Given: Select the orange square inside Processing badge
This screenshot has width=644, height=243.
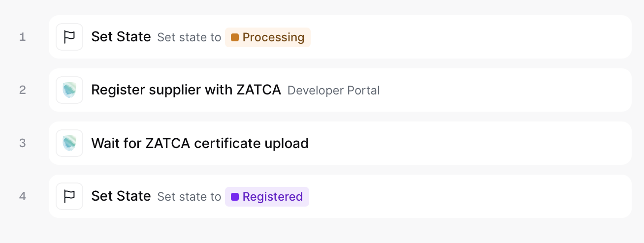Looking at the screenshot, I should coord(235,37).
